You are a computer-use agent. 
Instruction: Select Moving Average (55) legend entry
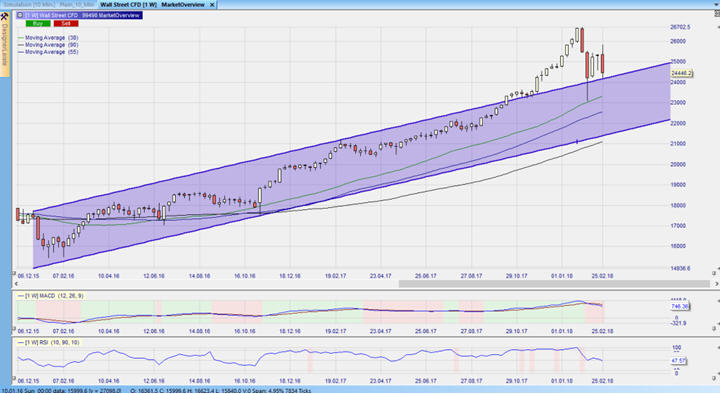[x=48, y=52]
